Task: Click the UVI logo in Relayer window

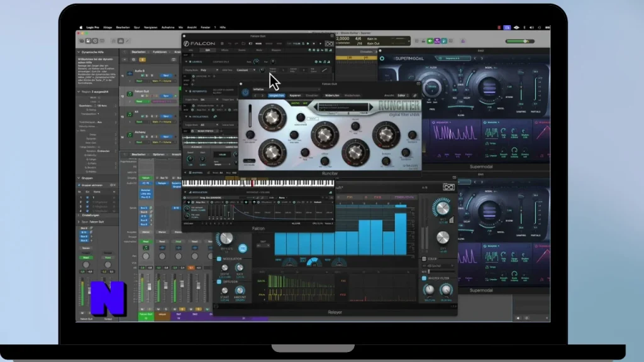Action: point(448,187)
